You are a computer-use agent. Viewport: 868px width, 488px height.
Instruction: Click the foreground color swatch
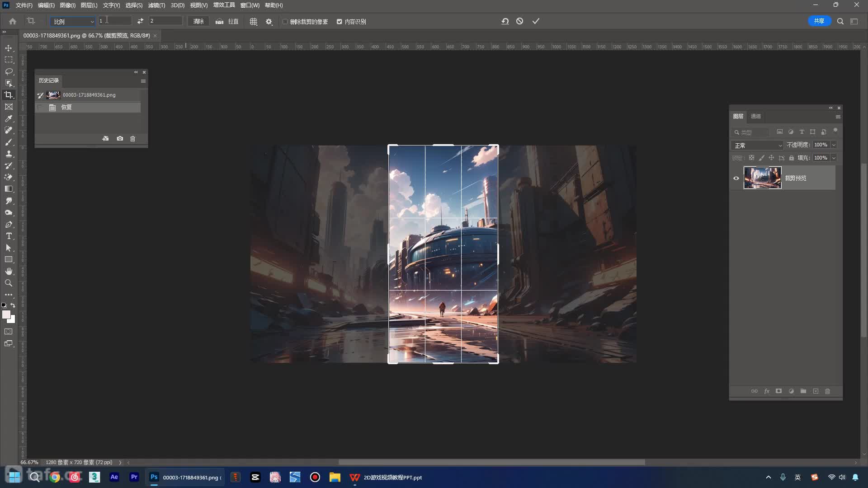pyautogui.click(x=6, y=315)
